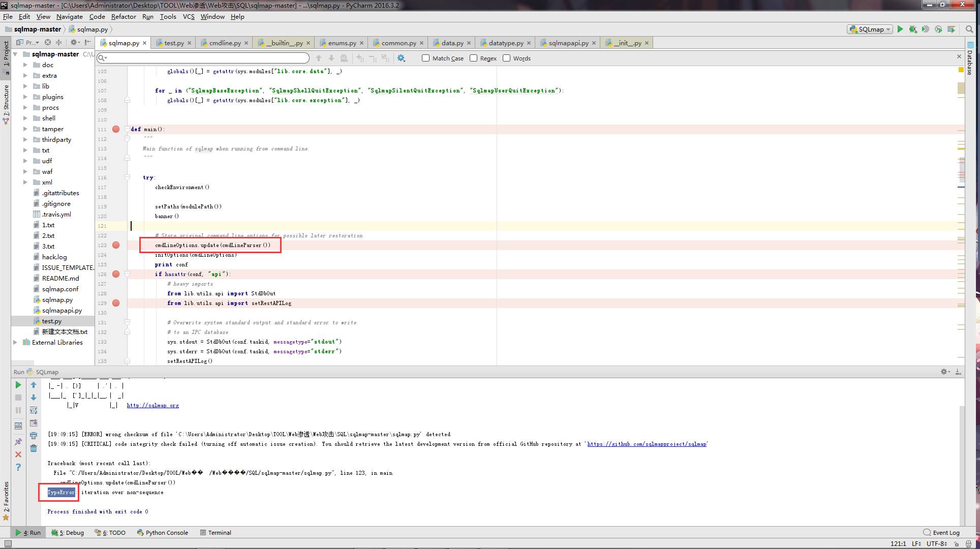Image resolution: width=980 pixels, height=549 pixels.
Task: Toggle Match Case checkbox
Action: pyautogui.click(x=426, y=58)
